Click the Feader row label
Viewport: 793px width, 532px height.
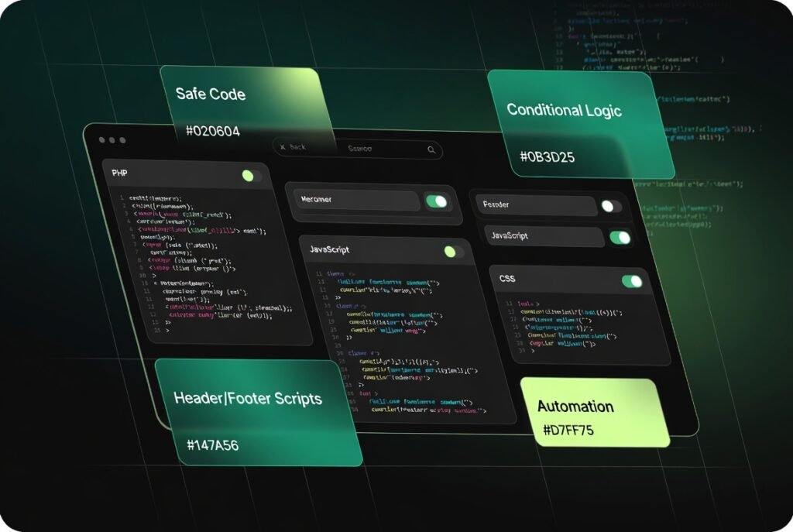point(496,204)
